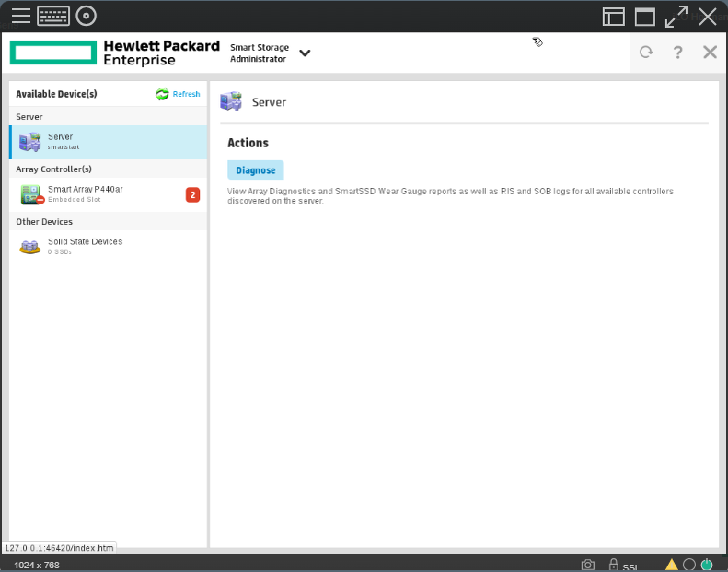Select Solid State Devices entry

click(x=109, y=247)
